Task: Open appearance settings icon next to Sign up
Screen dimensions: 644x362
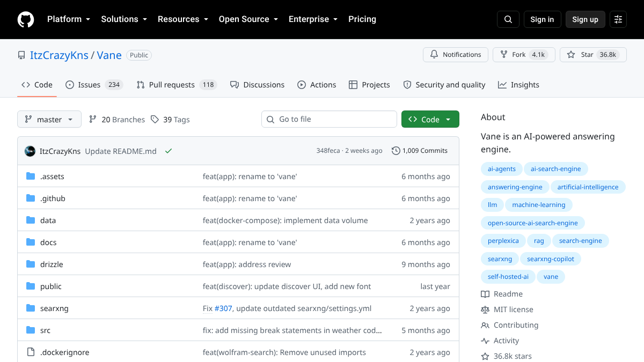Action: pos(618,19)
